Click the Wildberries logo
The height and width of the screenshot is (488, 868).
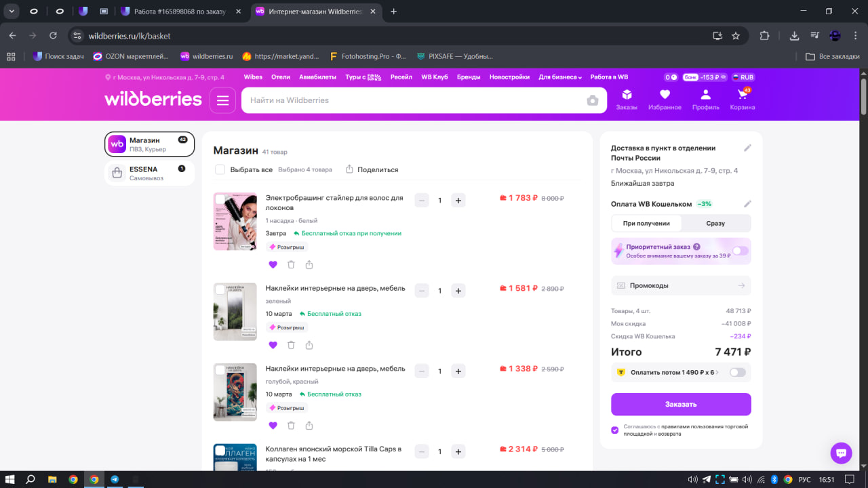pos(153,100)
